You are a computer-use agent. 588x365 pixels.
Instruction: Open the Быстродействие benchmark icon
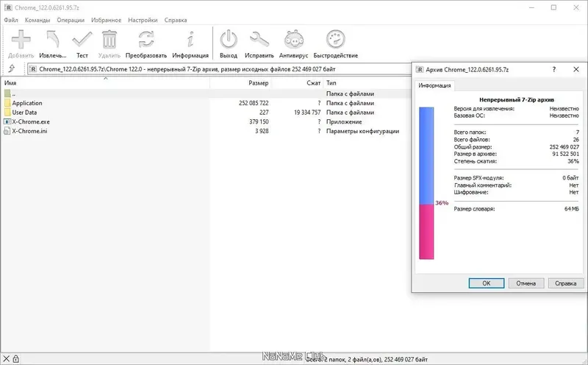pyautogui.click(x=335, y=40)
